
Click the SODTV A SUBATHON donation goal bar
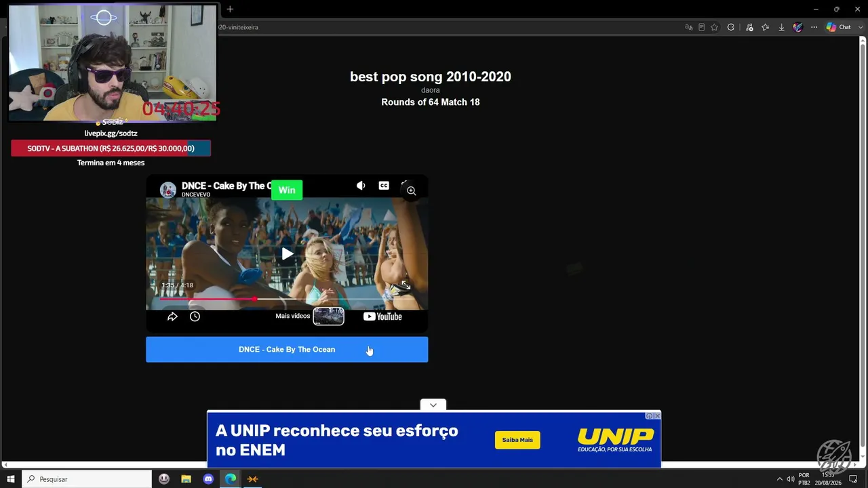click(111, 148)
